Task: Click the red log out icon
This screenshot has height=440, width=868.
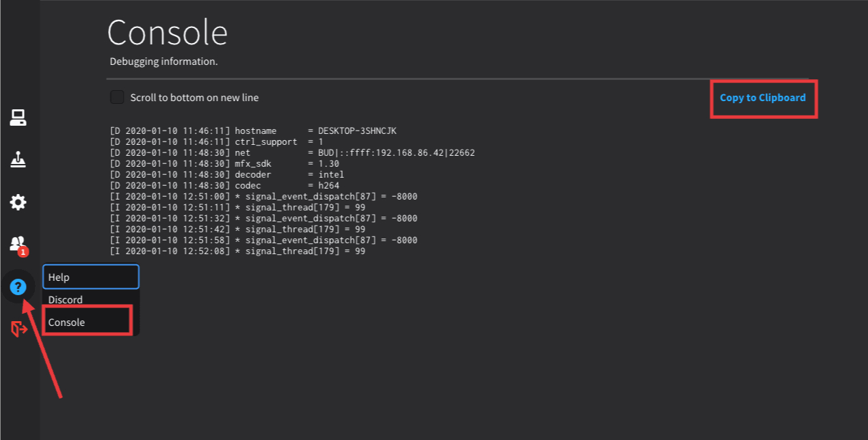Action: (x=18, y=329)
